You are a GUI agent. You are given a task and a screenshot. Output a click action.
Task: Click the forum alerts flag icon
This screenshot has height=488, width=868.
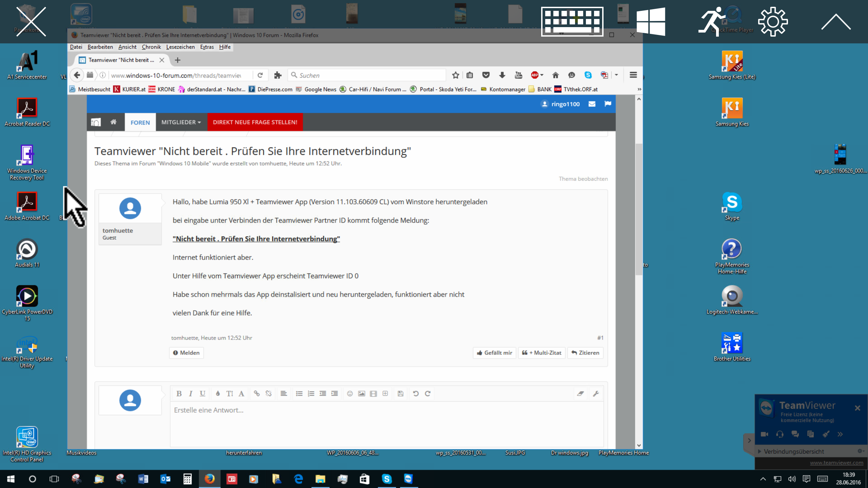(x=608, y=104)
